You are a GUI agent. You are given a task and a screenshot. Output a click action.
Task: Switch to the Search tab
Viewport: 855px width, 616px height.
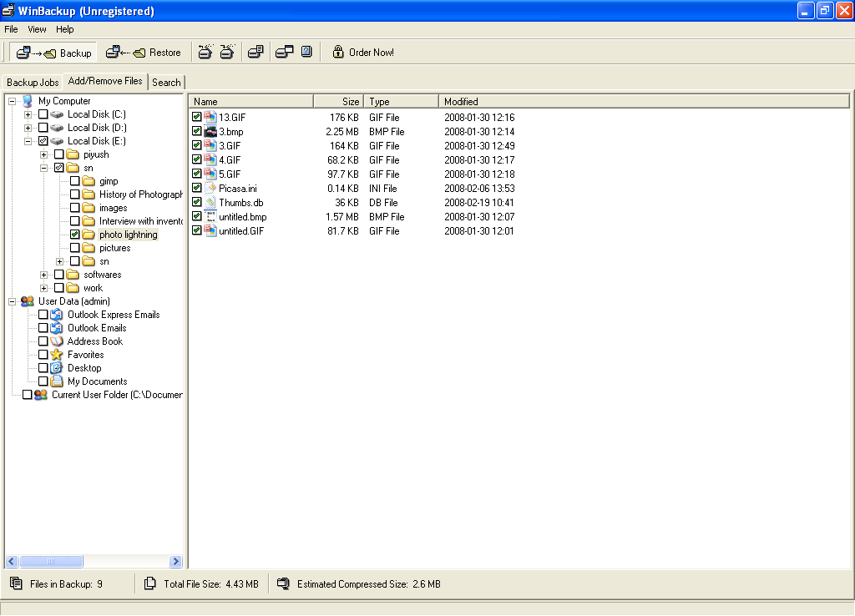166,83
